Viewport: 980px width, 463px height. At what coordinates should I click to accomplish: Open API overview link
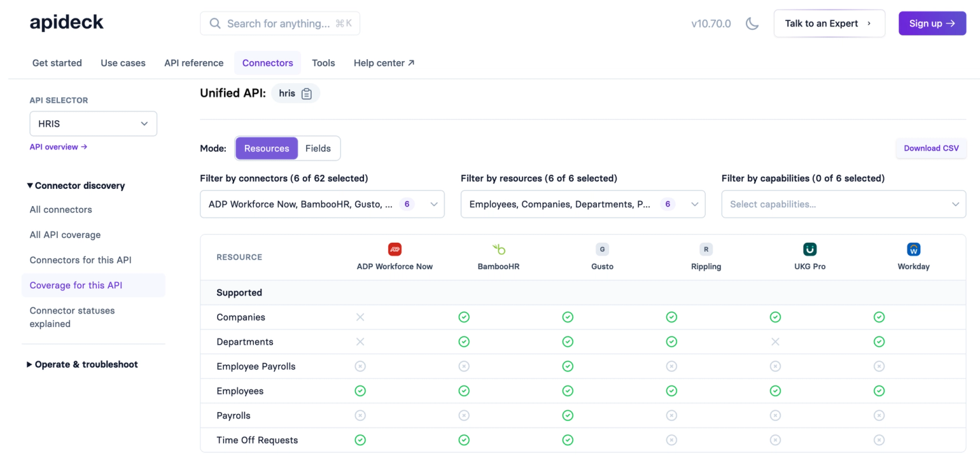[59, 147]
